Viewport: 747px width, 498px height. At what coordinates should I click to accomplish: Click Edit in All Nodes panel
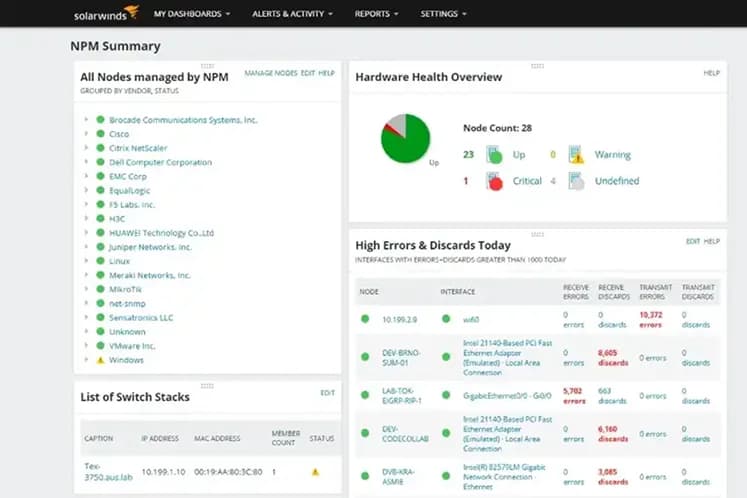click(308, 73)
